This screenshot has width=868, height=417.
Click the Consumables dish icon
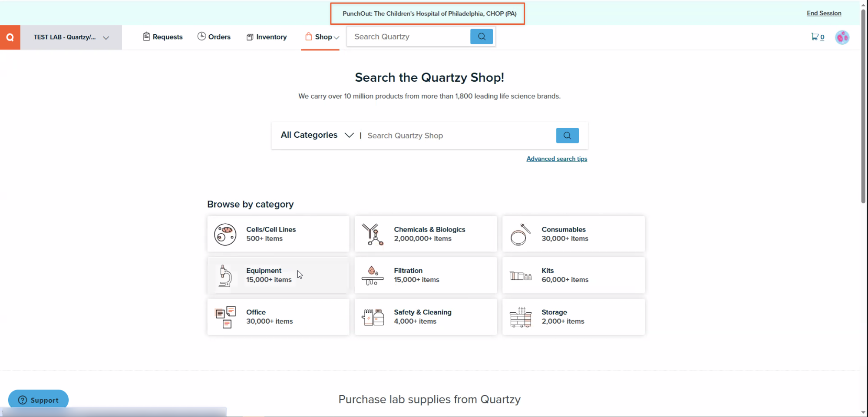pos(520,235)
